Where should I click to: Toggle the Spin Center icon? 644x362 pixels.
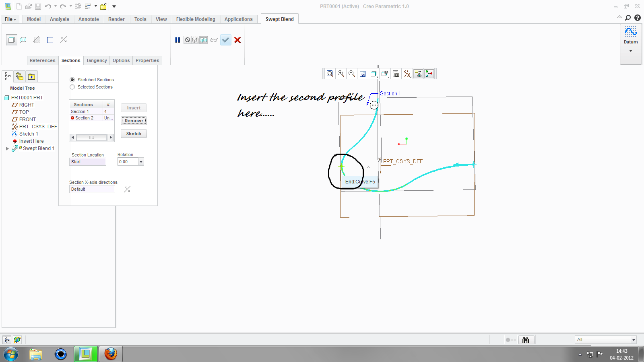click(x=429, y=74)
